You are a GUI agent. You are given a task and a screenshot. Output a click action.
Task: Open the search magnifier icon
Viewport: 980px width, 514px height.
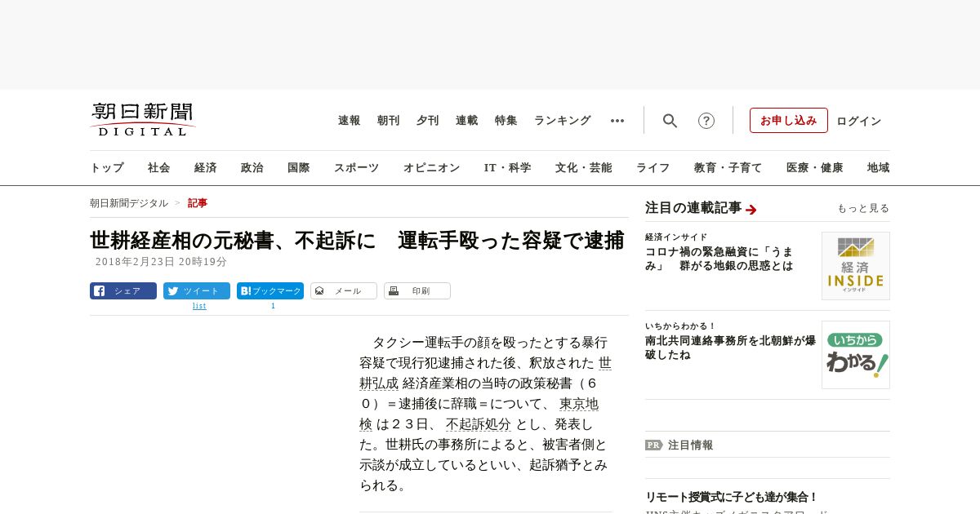pyautogui.click(x=670, y=121)
